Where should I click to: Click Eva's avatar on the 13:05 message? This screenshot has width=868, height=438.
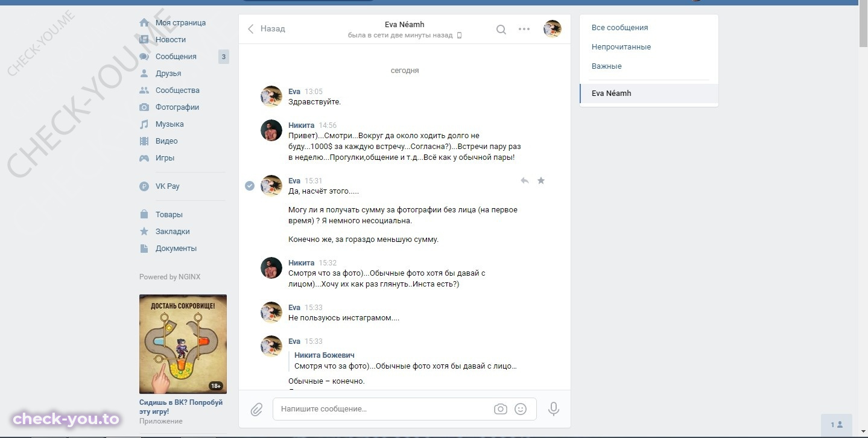271,97
